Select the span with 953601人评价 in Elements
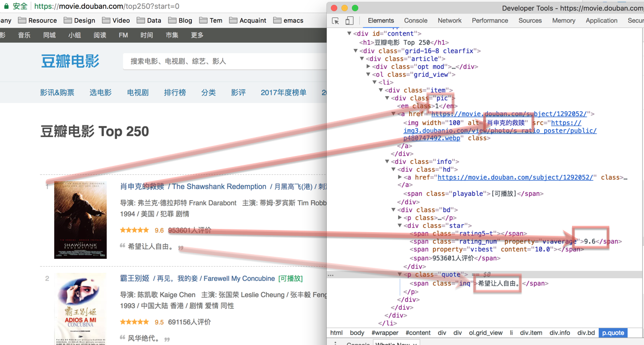This screenshot has height=345, width=644. point(455,258)
